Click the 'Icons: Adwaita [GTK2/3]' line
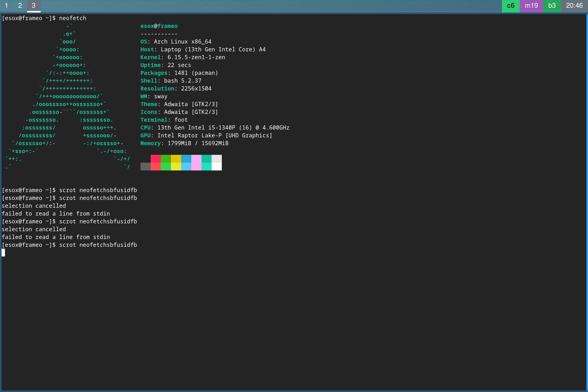The image size is (588, 392). 179,112
